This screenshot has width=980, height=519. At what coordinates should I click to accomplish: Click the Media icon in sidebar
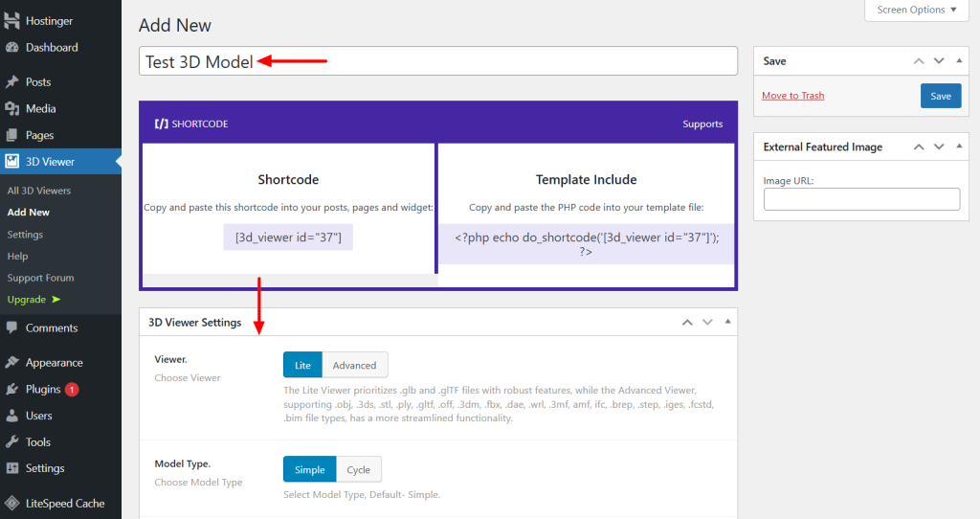11,109
